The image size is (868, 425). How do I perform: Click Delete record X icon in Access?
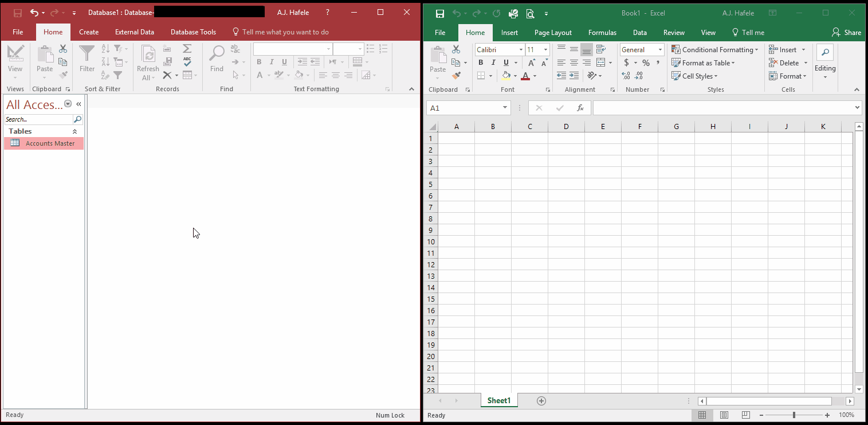[x=167, y=75]
